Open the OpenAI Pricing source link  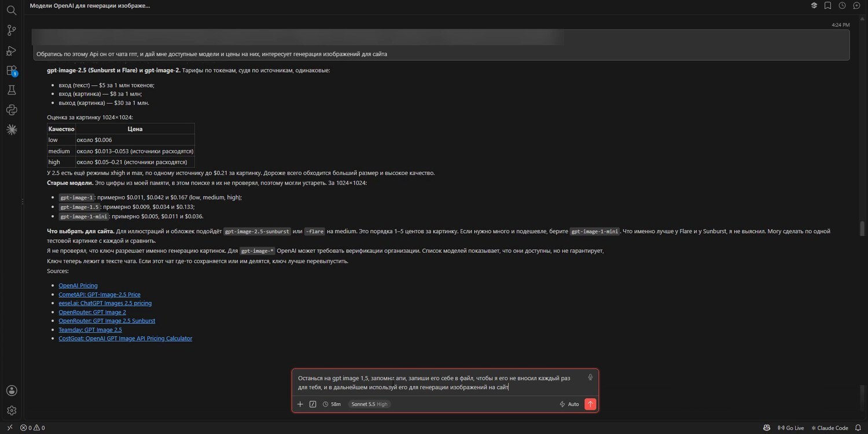coord(78,285)
